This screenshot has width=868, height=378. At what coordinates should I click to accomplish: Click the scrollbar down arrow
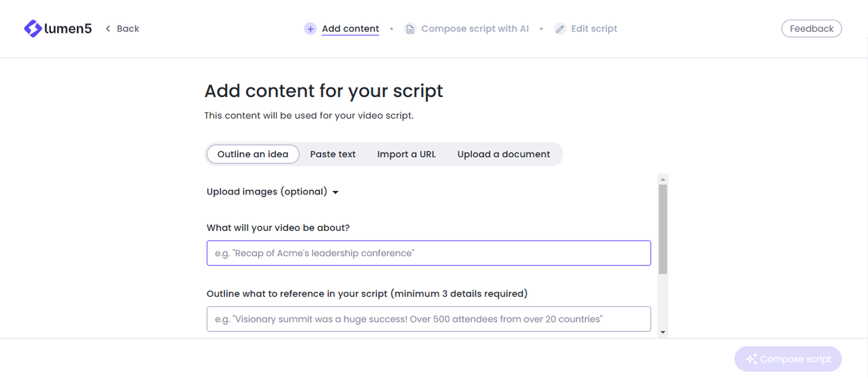coord(663,332)
